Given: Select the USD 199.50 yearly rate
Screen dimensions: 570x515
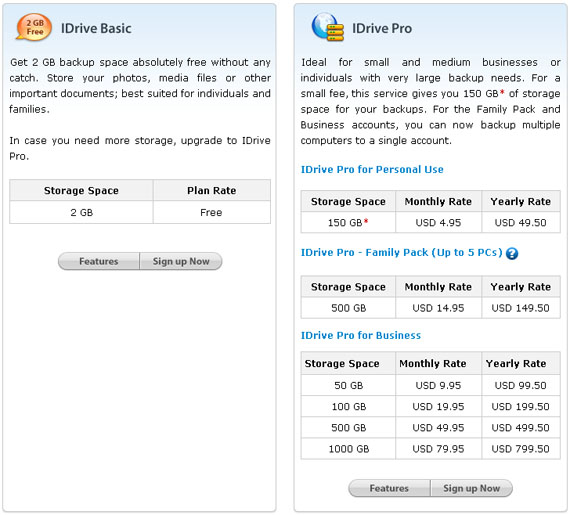Looking at the screenshot, I should click(x=521, y=406).
